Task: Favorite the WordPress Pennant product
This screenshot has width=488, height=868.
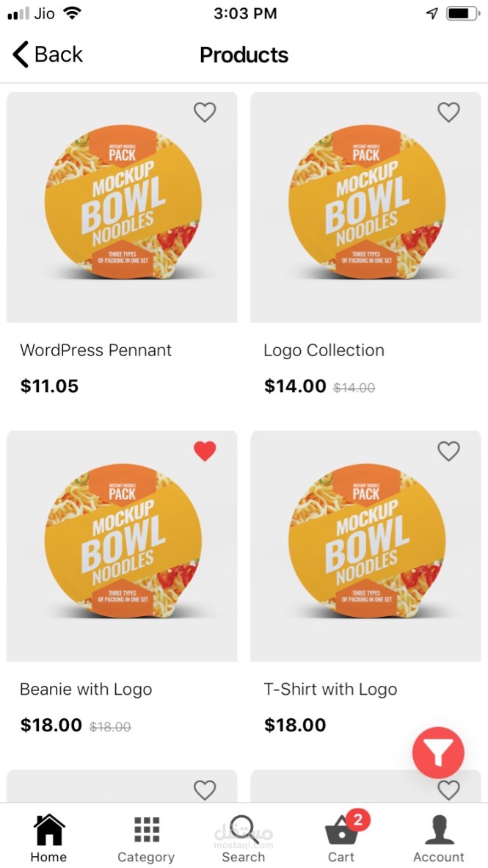Action: 205,112
